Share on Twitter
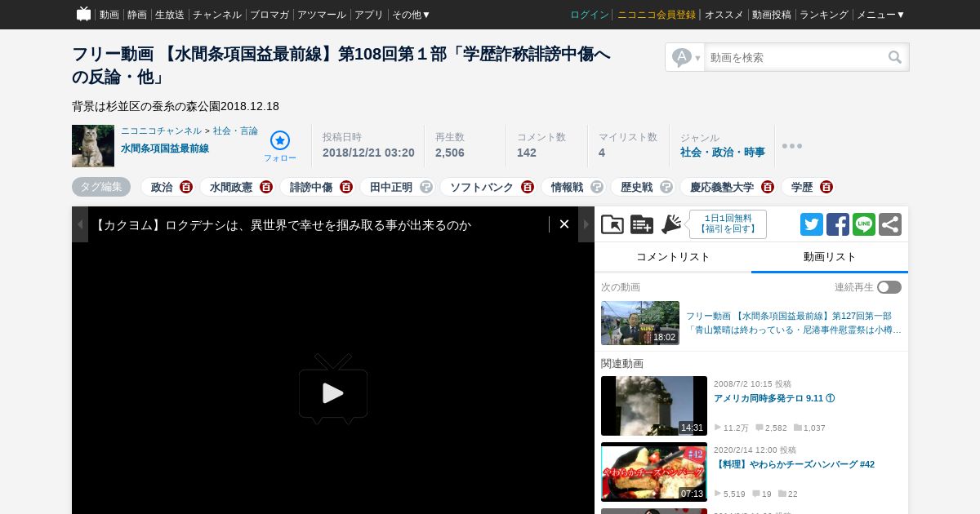The width and height of the screenshot is (980, 514). coord(812,224)
